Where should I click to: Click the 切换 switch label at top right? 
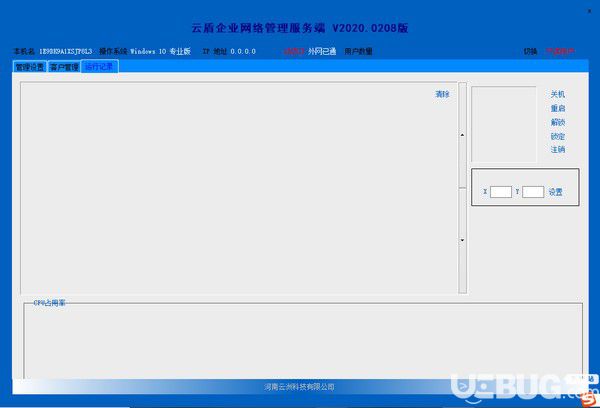530,51
